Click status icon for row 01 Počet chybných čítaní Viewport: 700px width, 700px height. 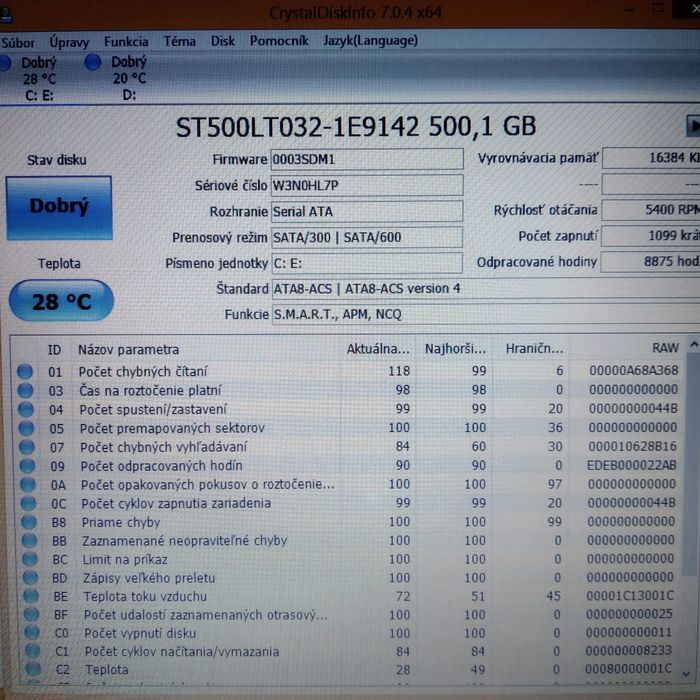(x=25, y=371)
